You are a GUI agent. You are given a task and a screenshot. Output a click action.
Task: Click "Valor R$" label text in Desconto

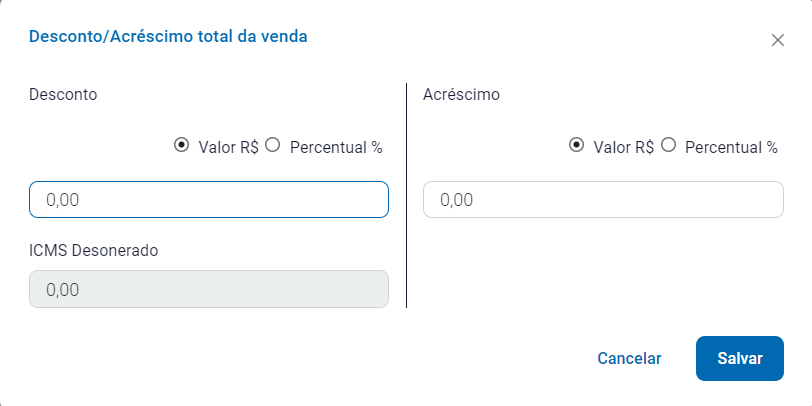click(229, 147)
